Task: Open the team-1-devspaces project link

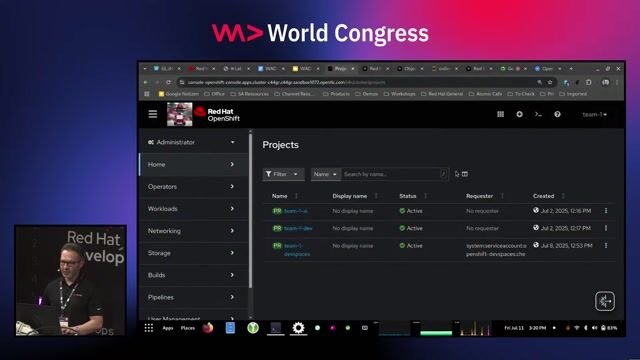Action: pyautogui.click(x=297, y=250)
